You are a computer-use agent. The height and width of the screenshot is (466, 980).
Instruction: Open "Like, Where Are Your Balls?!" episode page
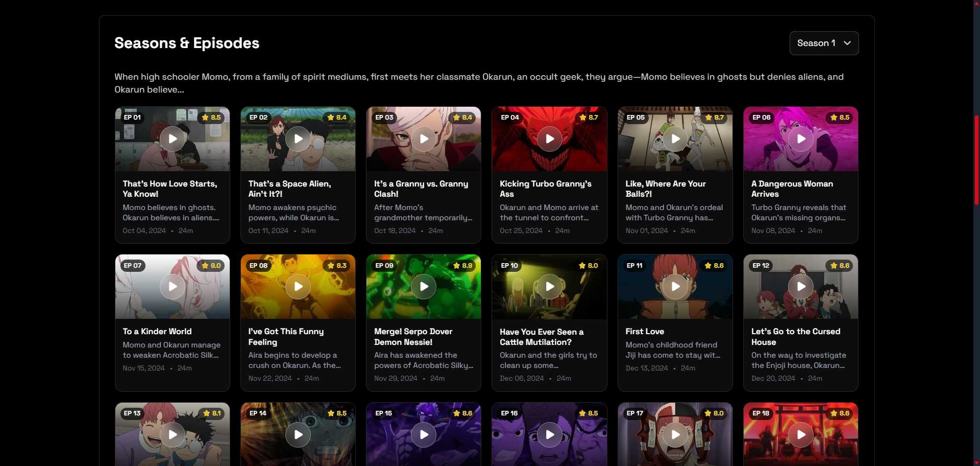click(x=665, y=189)
